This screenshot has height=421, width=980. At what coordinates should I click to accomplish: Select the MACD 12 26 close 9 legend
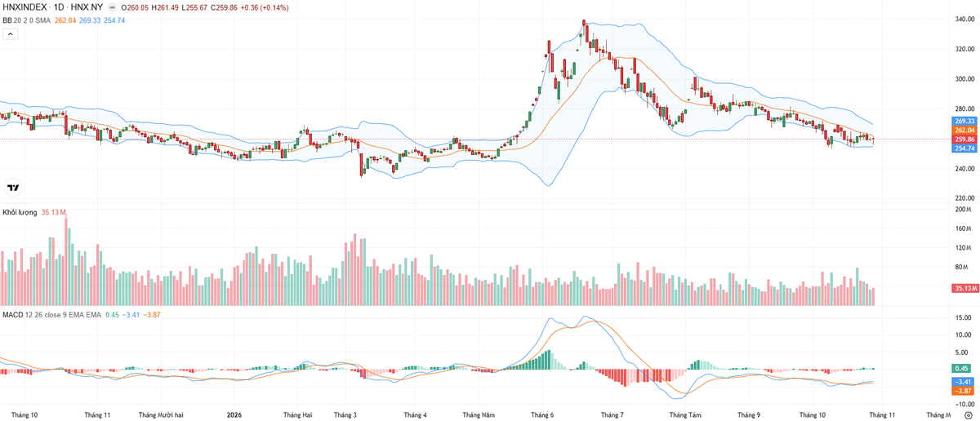point(51,314)
